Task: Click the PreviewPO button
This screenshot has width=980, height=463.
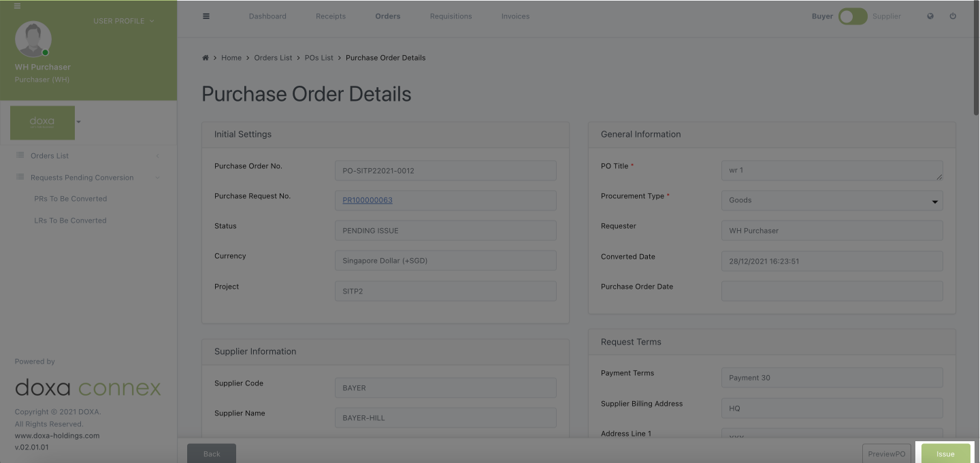Action: pos(886,454)
